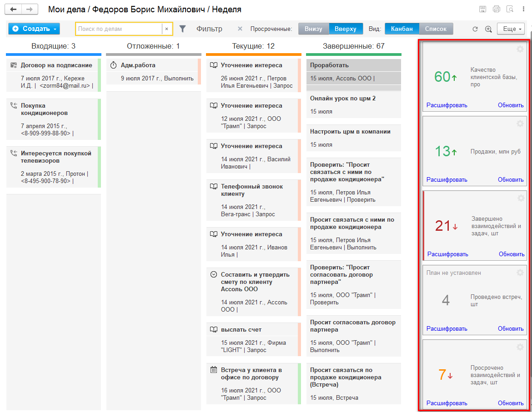Switch view to Канбан

pos(402,29)
